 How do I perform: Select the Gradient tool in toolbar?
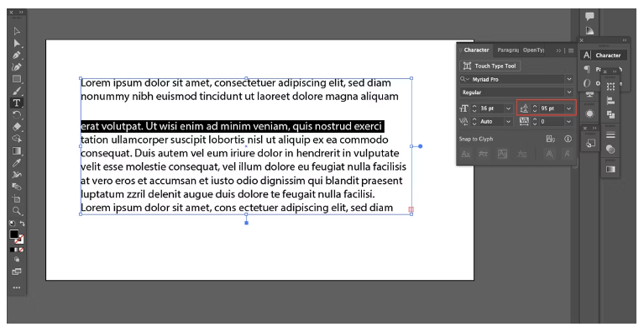tap(17, 151)
